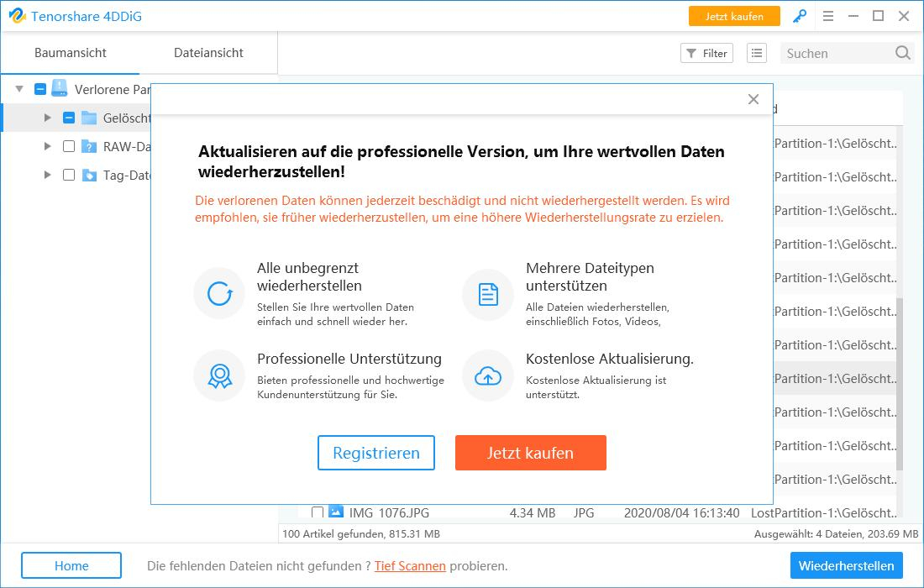Open the Tief Scannen link

pos(410,565)
